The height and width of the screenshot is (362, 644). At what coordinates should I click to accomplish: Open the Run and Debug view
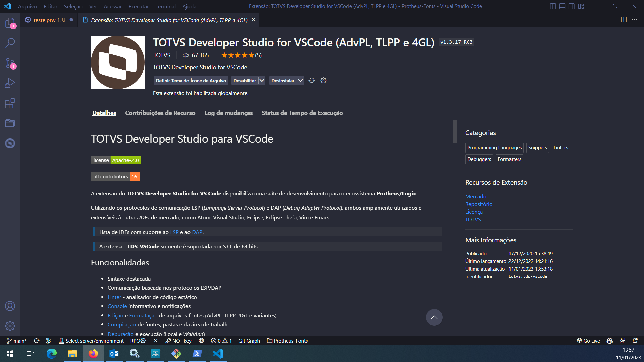[10, 83]
